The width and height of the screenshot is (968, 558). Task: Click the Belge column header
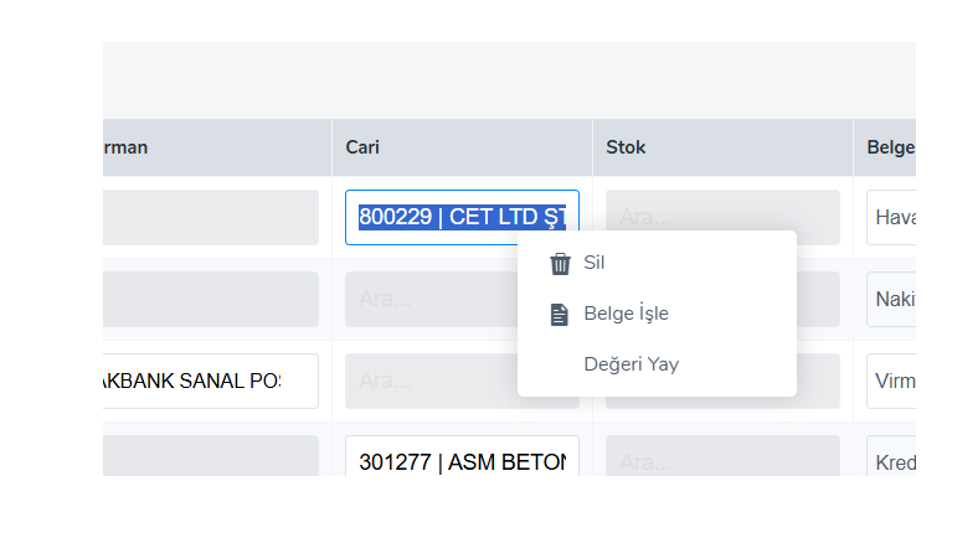888,148
